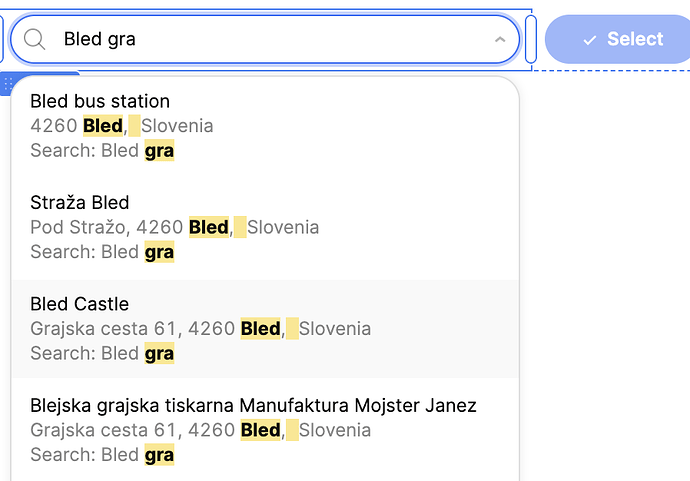Image resolution: width=690 pixels, height=481 pixels.
Task: Click the blue dotted drag handle icon
Action: pos(7,83)
